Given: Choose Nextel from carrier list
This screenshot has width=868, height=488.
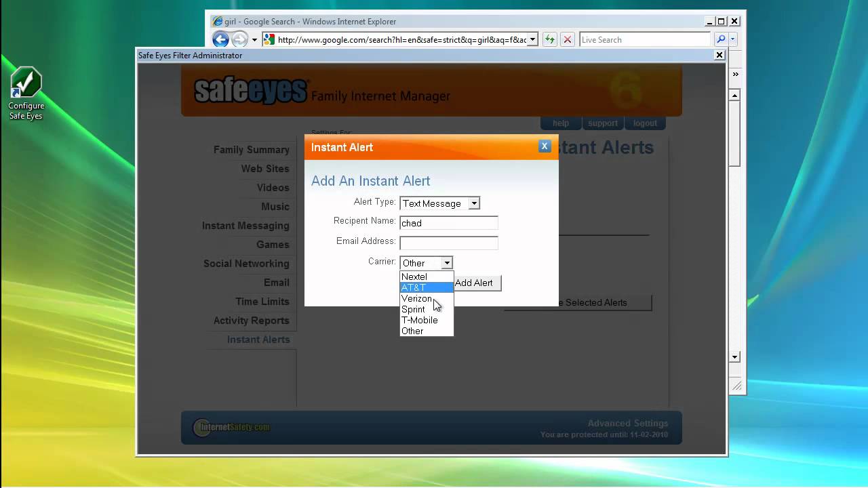Looking at the screenshot, I should click(427, 277).
